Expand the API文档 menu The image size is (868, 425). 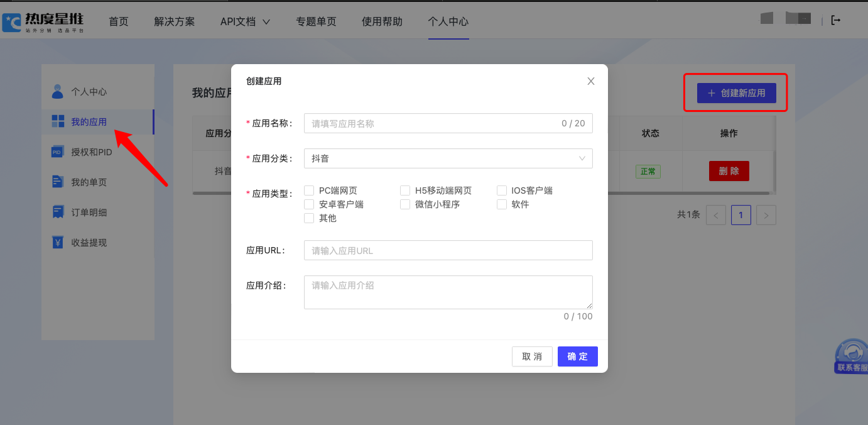(245, 21)
